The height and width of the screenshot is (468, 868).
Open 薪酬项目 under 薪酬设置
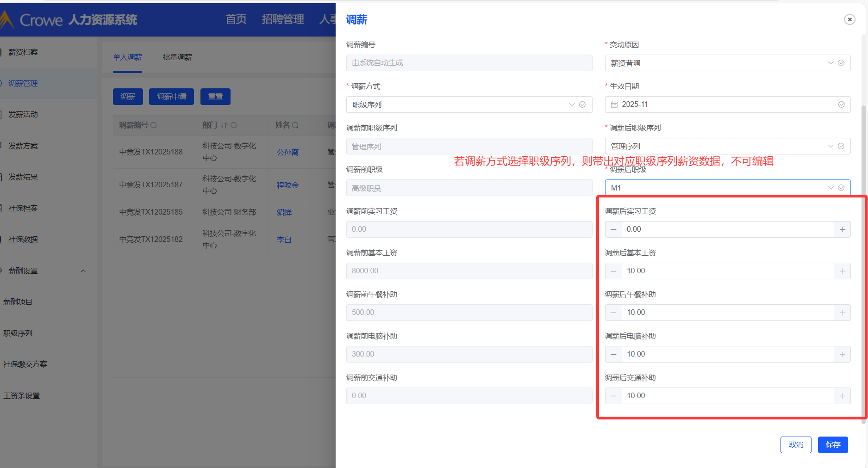(18, 302)
